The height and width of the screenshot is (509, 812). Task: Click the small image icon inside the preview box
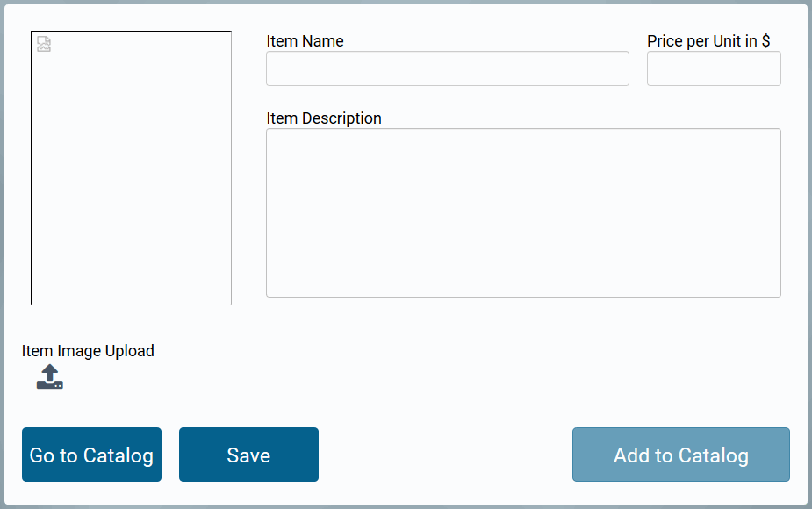[43, 42]
